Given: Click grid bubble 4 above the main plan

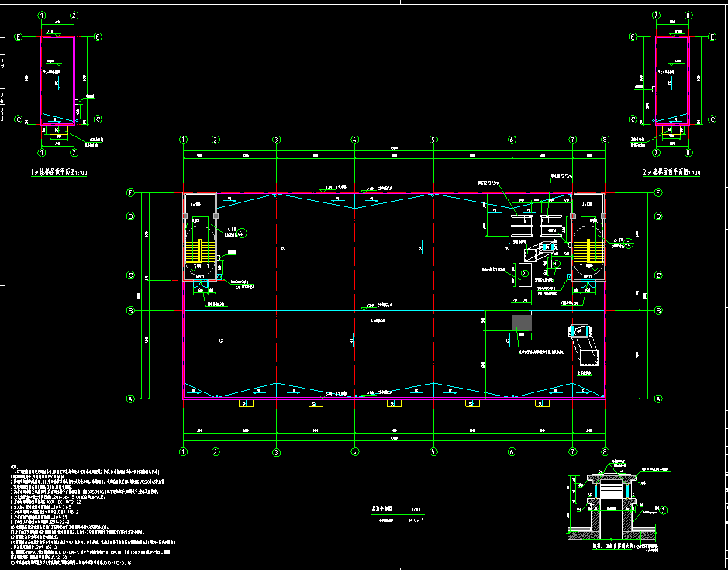Looking at the screenshot, I should pyautogui.click(x=354, y=140).
